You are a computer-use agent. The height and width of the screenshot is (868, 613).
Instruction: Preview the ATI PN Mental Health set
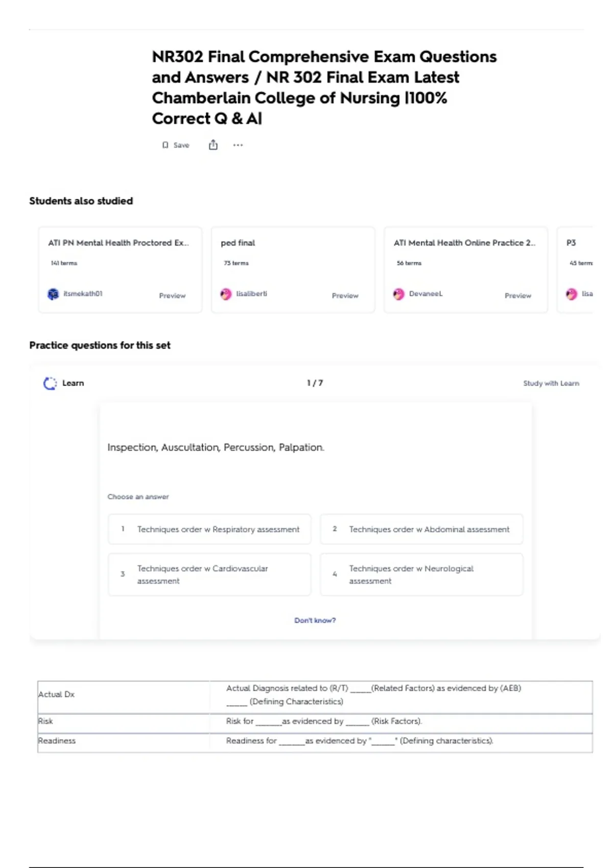pos(172,296)
